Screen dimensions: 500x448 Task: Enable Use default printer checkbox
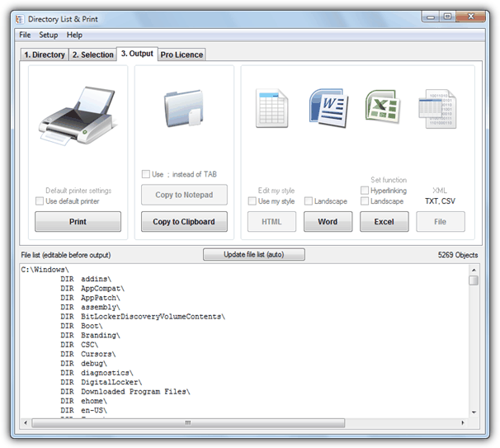click(x=40, y=201)
